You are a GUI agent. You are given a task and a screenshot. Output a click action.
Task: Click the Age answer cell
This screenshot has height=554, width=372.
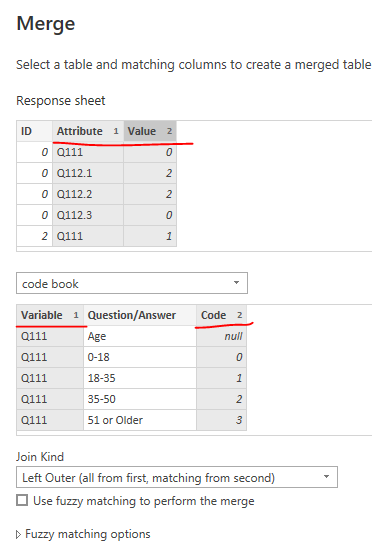(140, 336)
